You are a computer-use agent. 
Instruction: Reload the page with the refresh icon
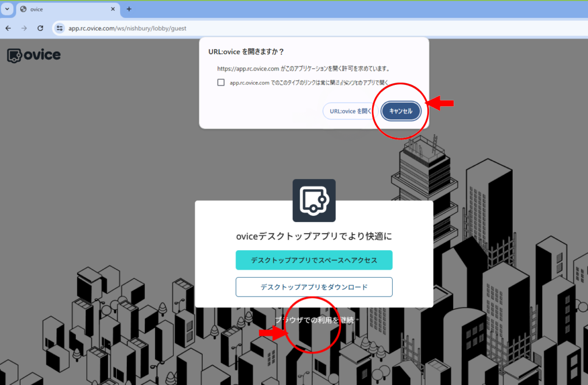point(40,28)
